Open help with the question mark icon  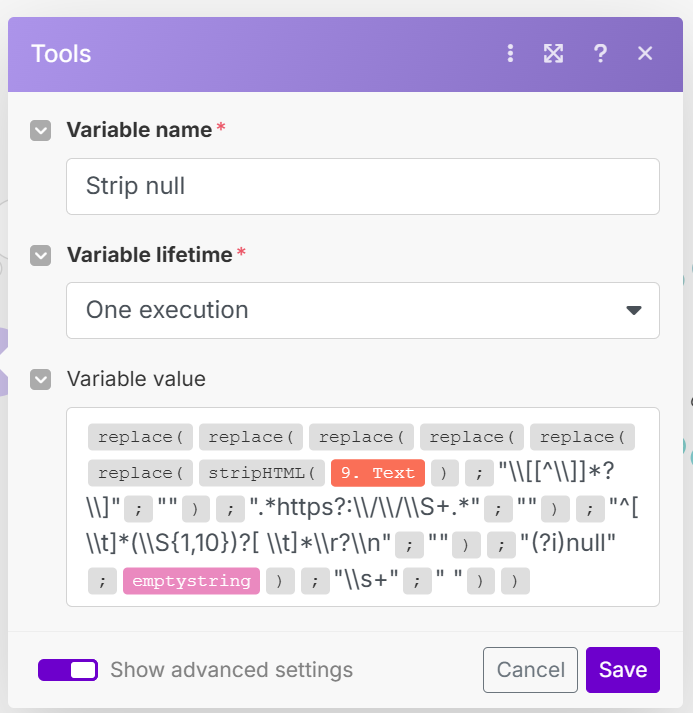click(600, 54)
